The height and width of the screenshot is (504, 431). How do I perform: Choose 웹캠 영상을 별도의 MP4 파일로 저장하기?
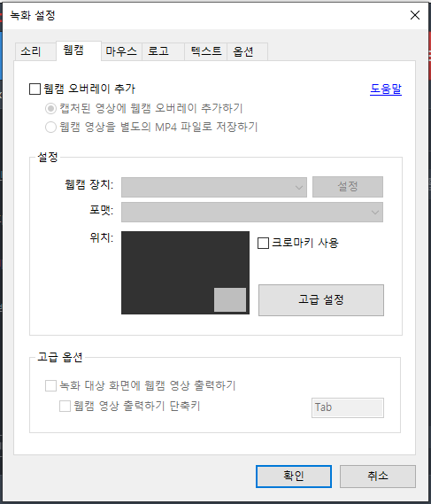click(50, 127)
